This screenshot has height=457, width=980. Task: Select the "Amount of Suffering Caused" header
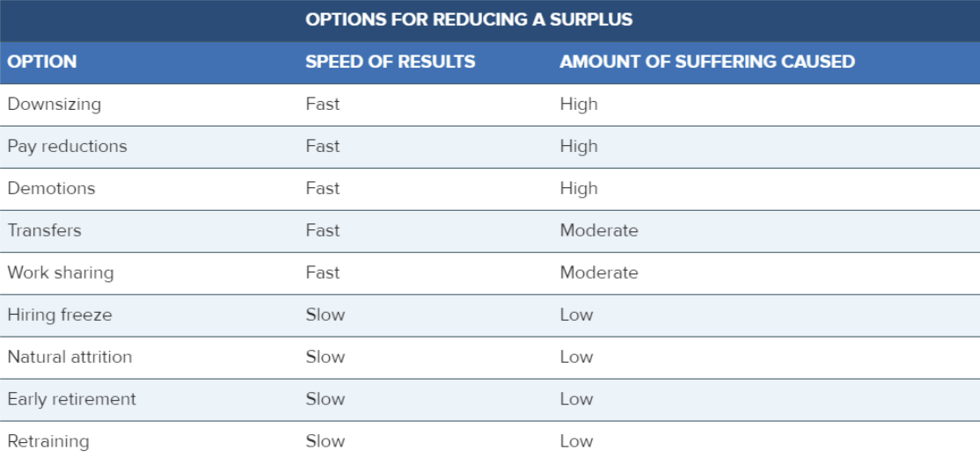(x=706, y=62)
